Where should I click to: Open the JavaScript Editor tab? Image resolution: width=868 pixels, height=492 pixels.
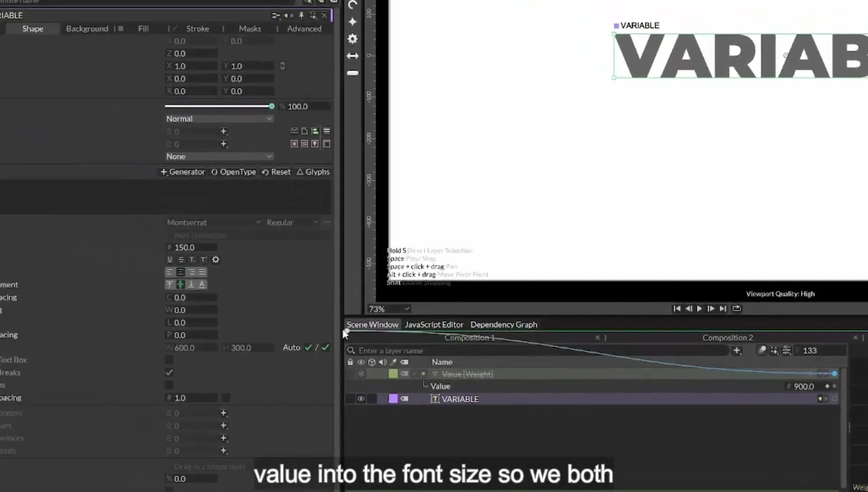(x=434, y=325)
